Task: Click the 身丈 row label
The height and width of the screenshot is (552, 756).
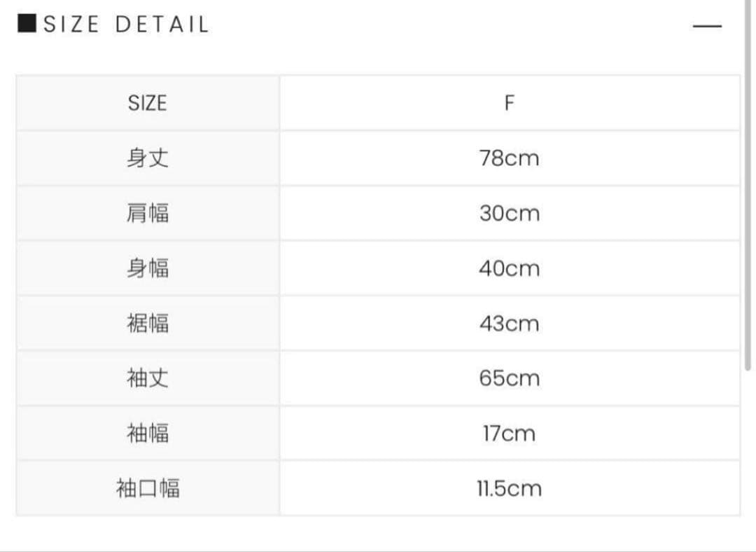Action: tap(148, 158)
